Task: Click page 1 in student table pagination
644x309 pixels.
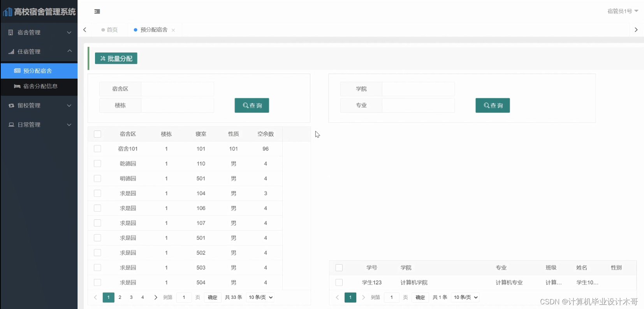Action: (350, 297)
